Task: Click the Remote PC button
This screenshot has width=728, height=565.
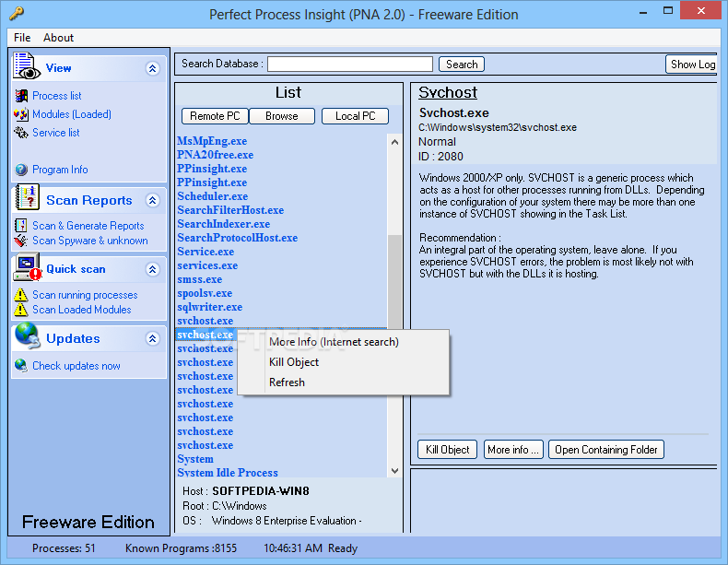Action: pos(215,116)
